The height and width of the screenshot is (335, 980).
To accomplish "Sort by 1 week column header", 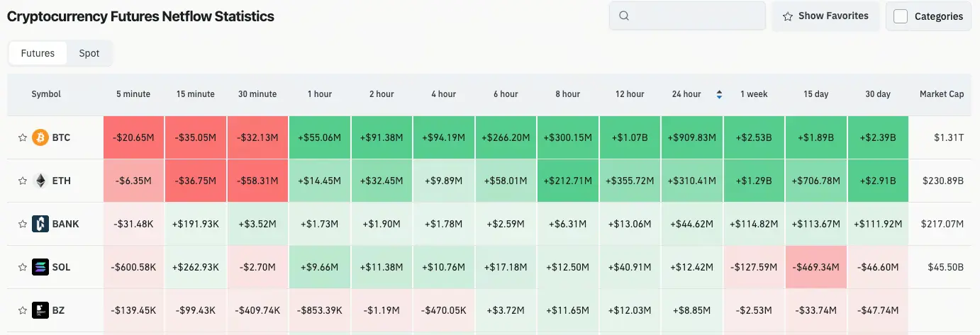I will tap(754, 94).
